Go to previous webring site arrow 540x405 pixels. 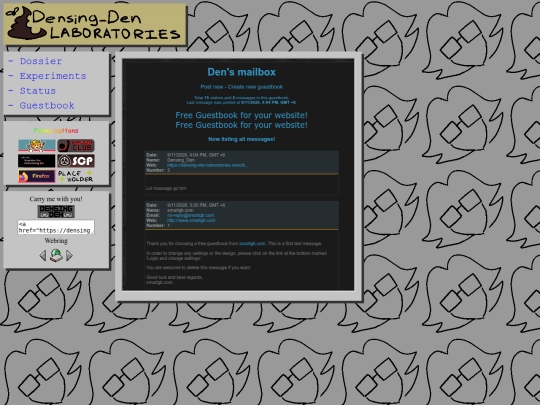coord(43,256)
